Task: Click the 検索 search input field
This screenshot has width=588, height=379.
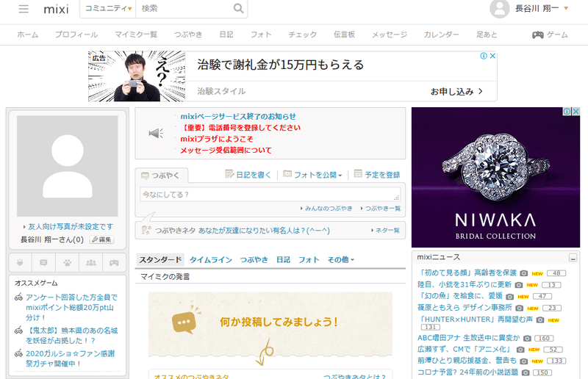Action: pyautogui.click(x=184, y=9)
